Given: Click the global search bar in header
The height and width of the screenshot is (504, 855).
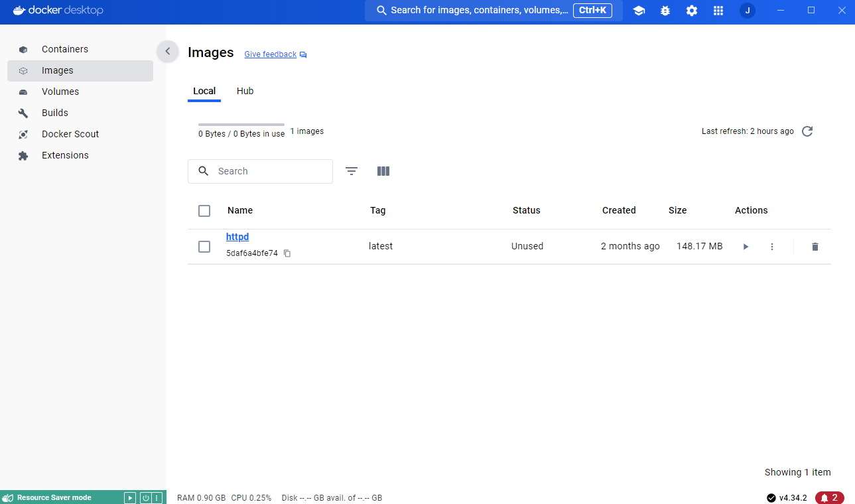Looking at the screenshot, I should (493, 11).
